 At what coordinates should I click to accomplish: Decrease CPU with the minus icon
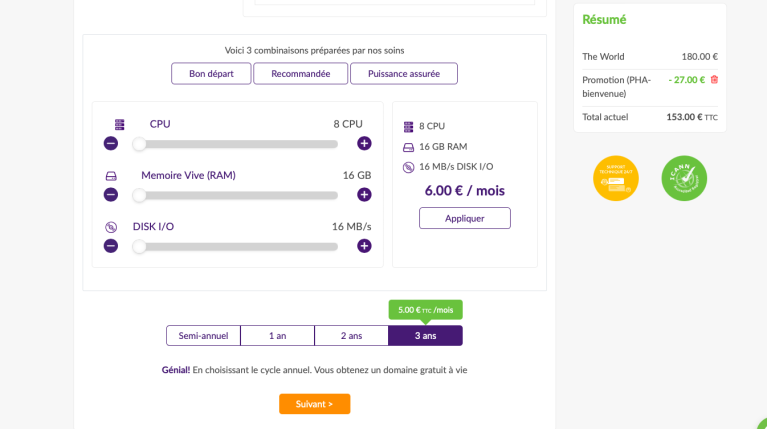click(111, 143)
